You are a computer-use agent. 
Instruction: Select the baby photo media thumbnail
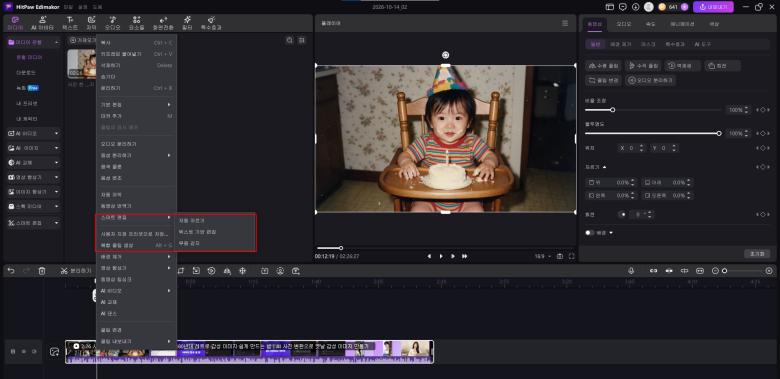(x=82, y=64)
